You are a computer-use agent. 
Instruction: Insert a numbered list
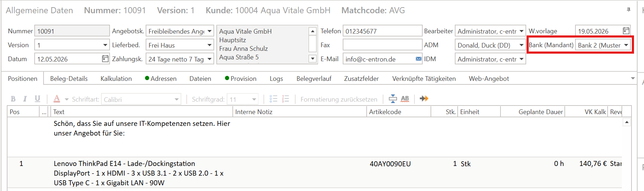point(286,99)
